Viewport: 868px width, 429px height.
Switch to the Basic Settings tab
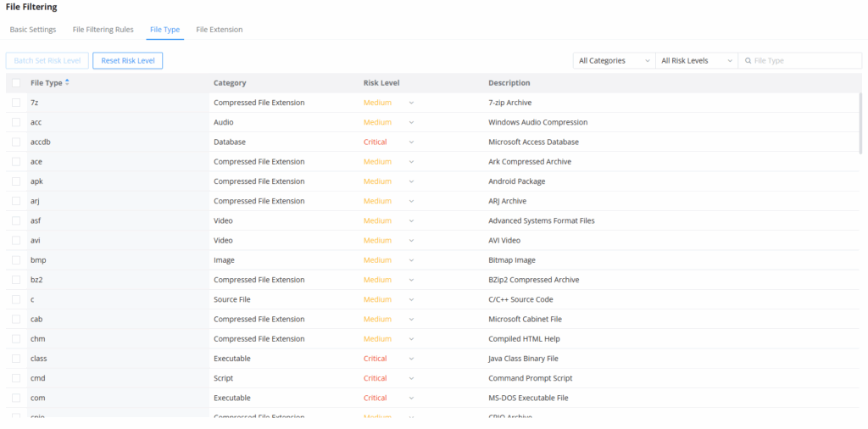[33, 30]
